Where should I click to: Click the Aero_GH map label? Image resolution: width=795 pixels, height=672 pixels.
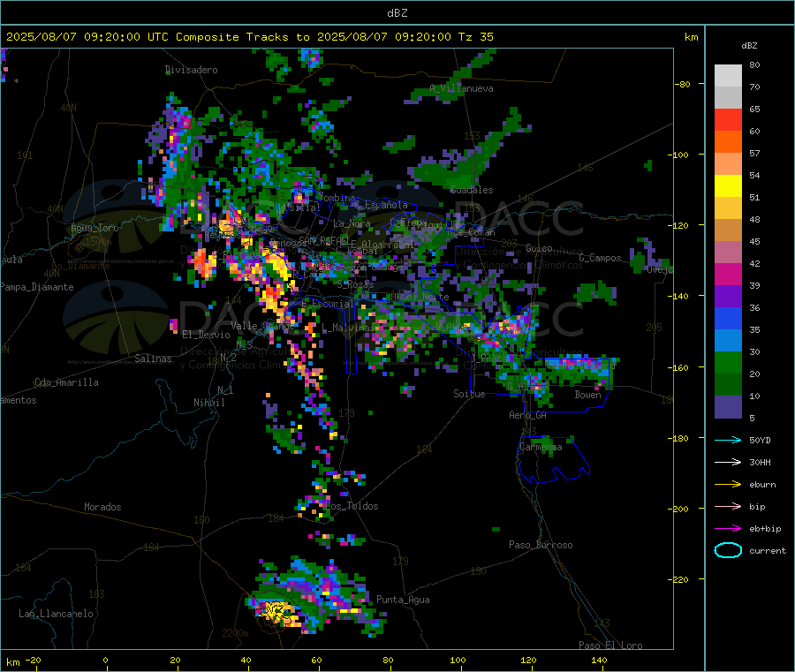(528, 415)
